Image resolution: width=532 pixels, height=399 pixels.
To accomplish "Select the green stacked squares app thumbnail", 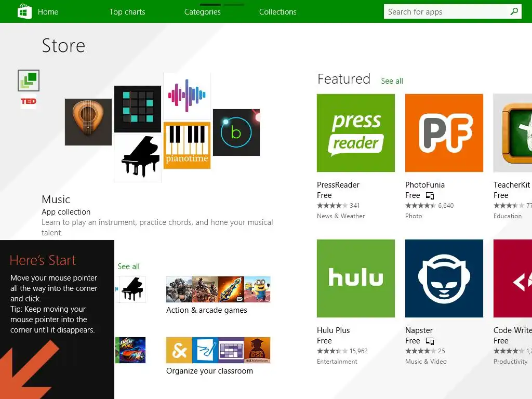I will pos(29,81).
